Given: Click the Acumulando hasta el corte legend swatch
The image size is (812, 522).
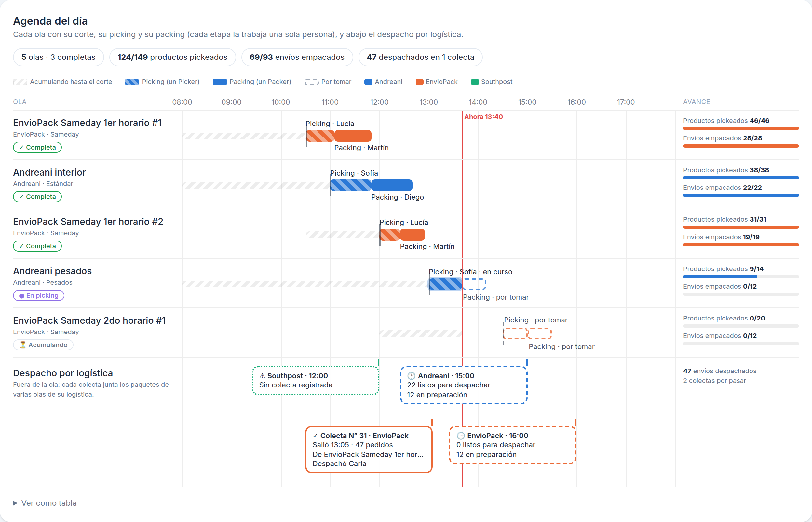Looking at the screenshot, I should [20, 82].
